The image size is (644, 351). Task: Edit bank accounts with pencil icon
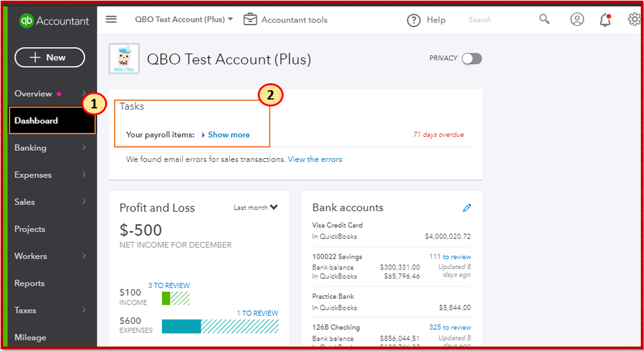pyautogui.click(x=467, y=208)
